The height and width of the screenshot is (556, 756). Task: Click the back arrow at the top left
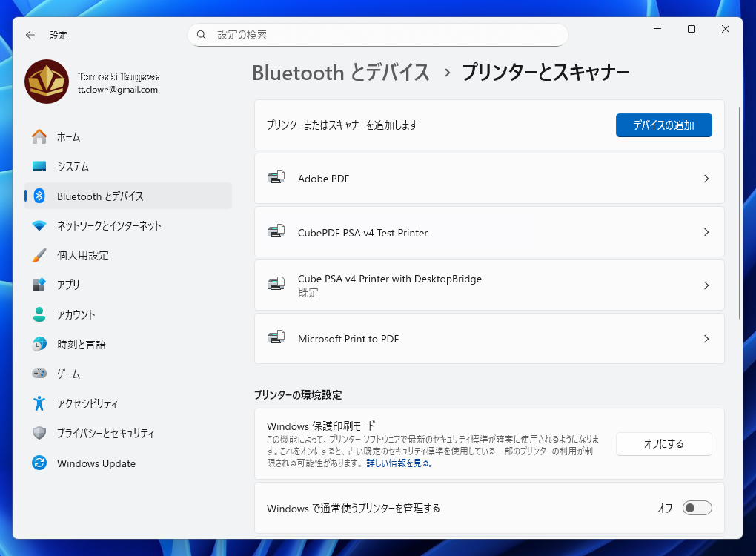[29, 35]
